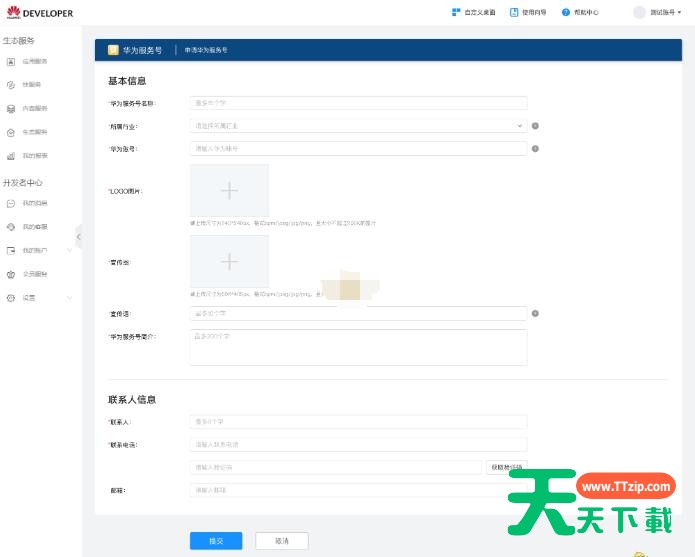The width and height of the screenshot is (695, 557).
Task: Open 快服务 in the sidebar
Action: (x=24, y=85)
